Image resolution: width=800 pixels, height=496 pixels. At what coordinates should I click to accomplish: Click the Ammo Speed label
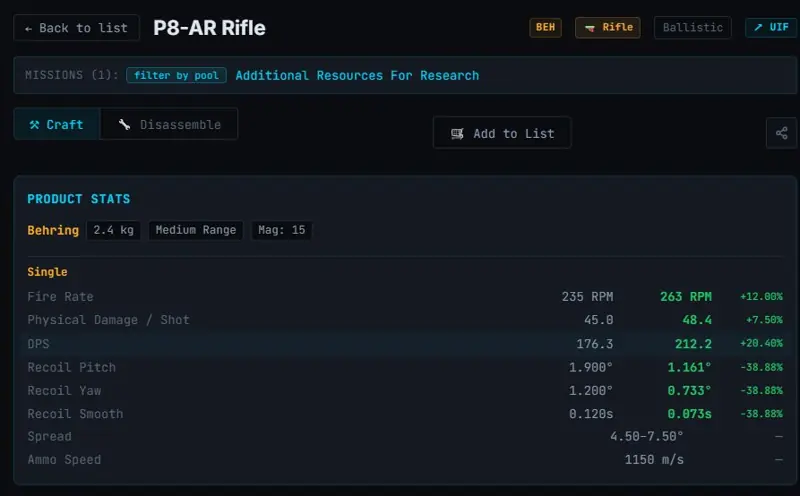pyautogui.click(x=64, y=460)
